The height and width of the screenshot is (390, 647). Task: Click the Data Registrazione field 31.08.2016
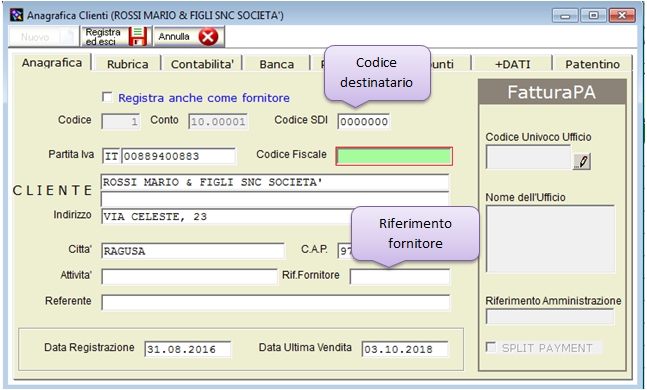coord(188,349)
